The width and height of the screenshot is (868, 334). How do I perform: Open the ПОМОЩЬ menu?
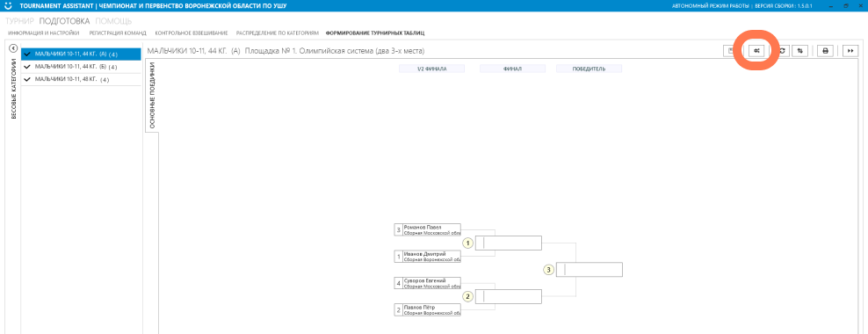click(113, 22)
